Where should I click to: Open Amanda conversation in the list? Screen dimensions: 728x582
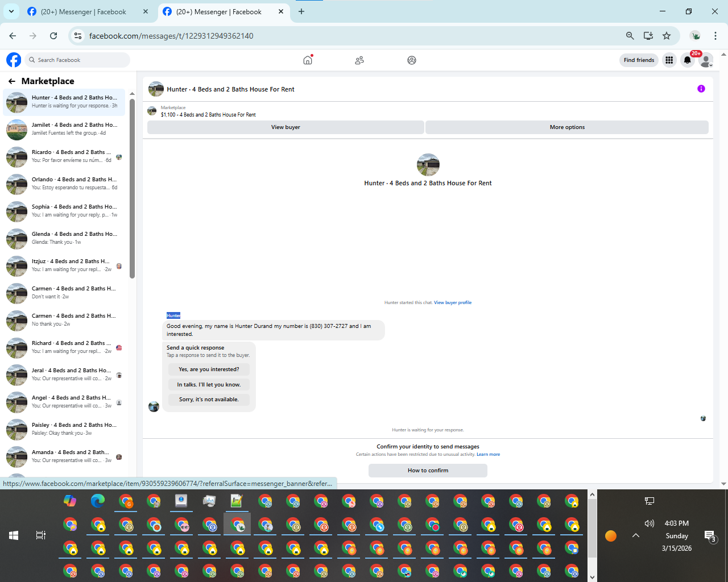click(x=64, y=457)
